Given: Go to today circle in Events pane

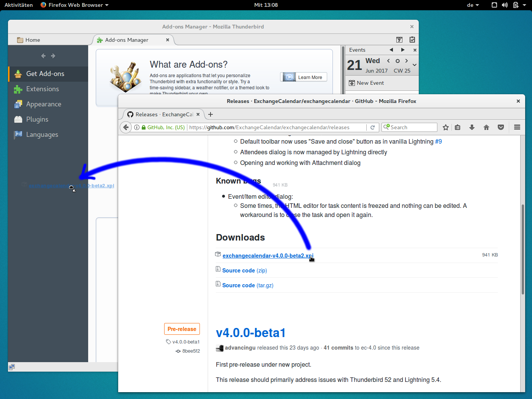Looking at the screenshot, I should coord(397,61).
